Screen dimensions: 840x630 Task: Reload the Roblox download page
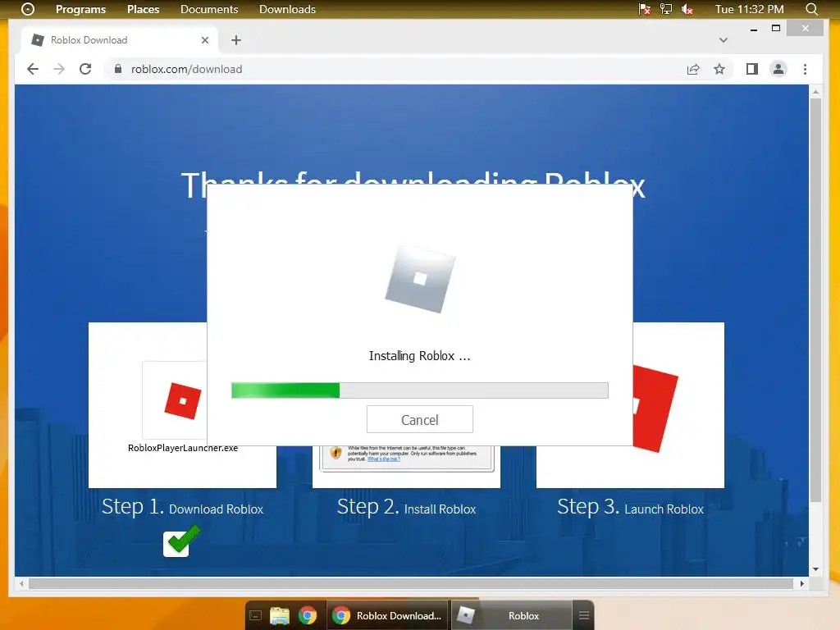(x=85, y=69)
